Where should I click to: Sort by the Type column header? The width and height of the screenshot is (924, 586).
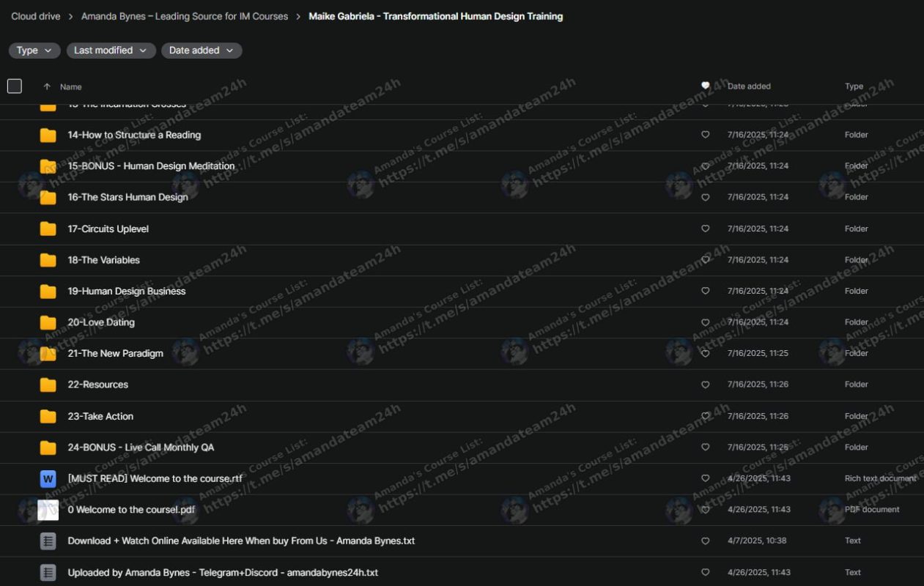click(854, 86)
